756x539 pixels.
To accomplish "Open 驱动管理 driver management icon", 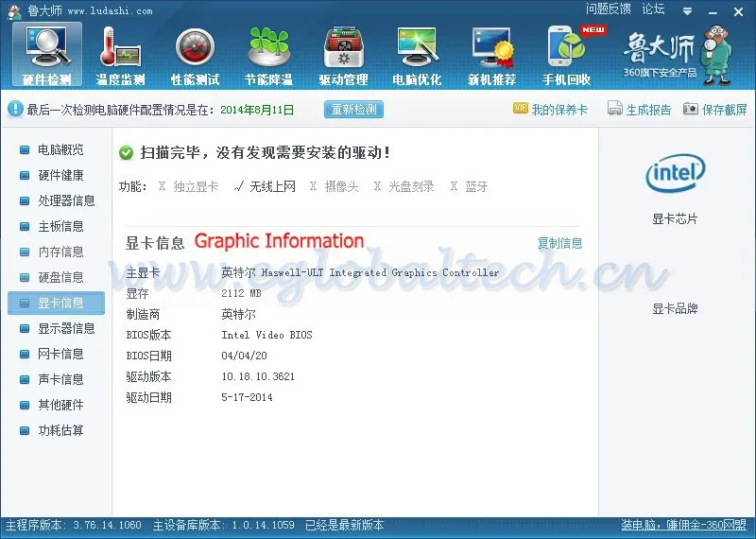I will 343,55.
